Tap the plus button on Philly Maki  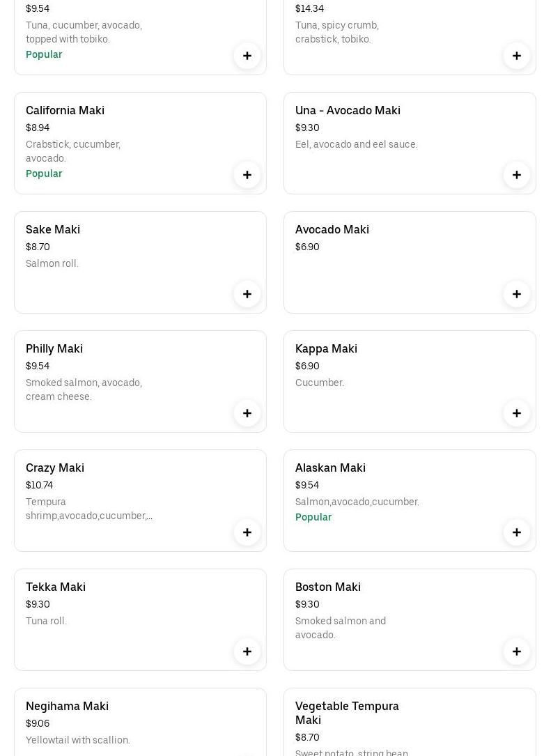point(247,413)
